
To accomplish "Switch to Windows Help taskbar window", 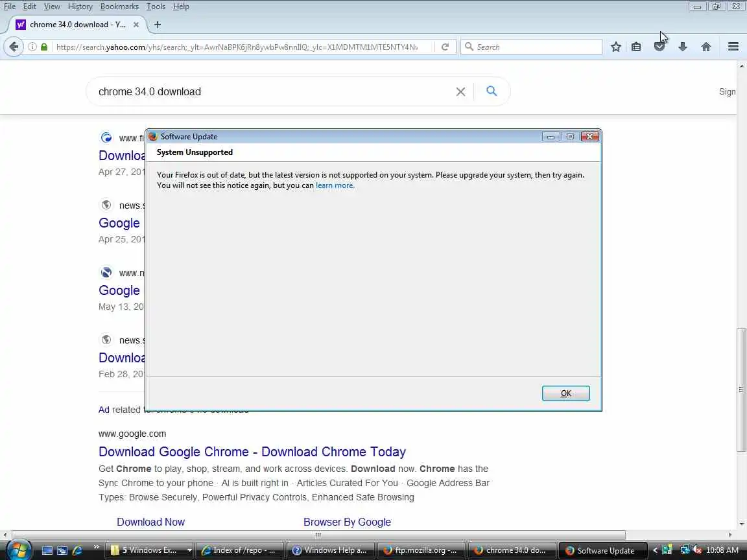I will [331, 550].
